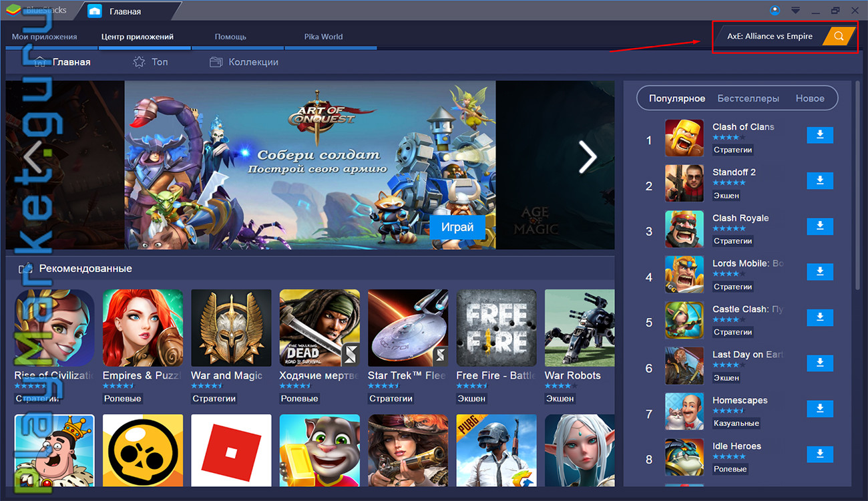Screen dimensions: 868x501
Task: Open Castle Clash app icon
Action: [x=684, y=321]
